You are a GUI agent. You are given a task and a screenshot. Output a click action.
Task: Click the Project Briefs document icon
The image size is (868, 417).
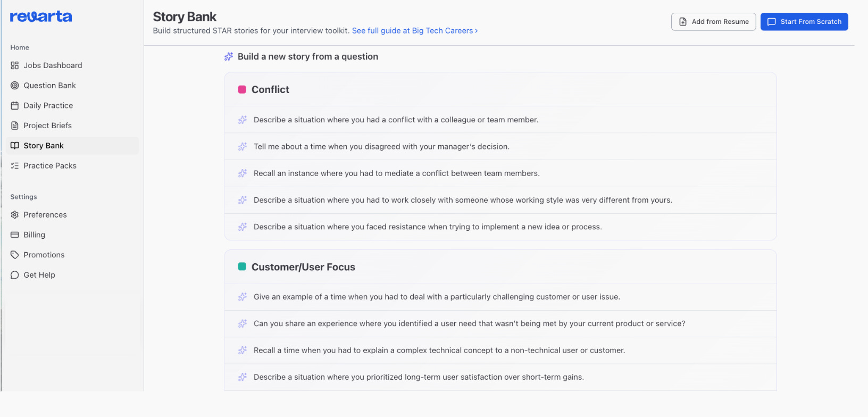pos(15,126)
